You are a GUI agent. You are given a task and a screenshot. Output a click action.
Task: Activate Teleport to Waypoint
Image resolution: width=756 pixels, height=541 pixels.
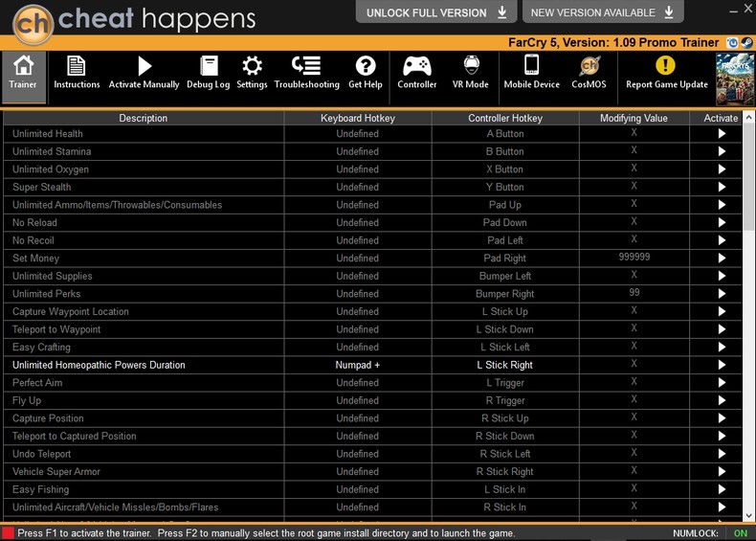[x=722, y=329]
